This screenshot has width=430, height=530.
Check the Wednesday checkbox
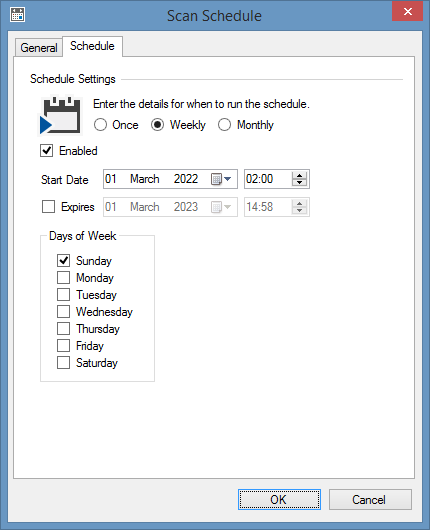64,312
